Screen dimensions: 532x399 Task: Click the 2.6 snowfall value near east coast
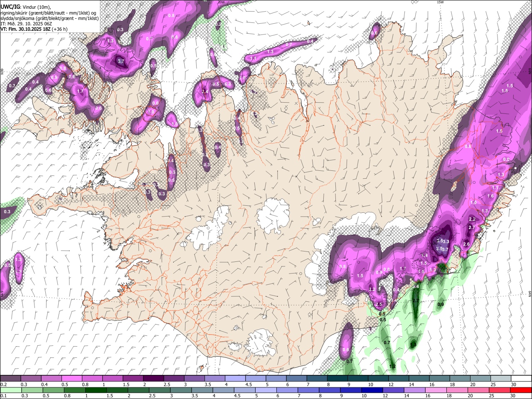pos(466,244)
